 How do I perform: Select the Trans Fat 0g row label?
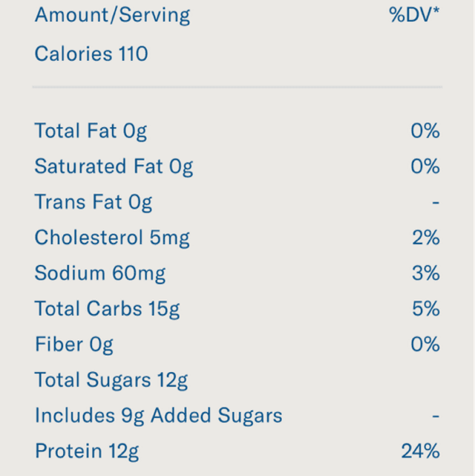point(93,202)
